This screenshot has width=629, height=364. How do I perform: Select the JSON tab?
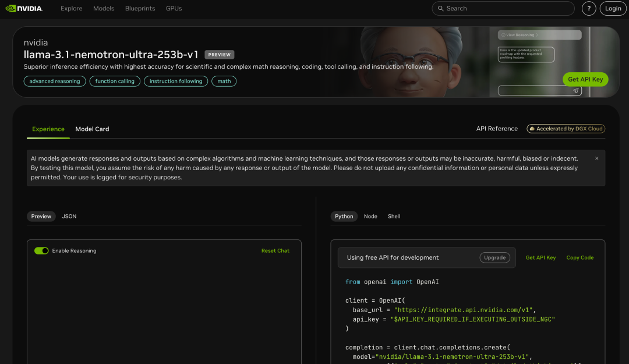point(69,216)
